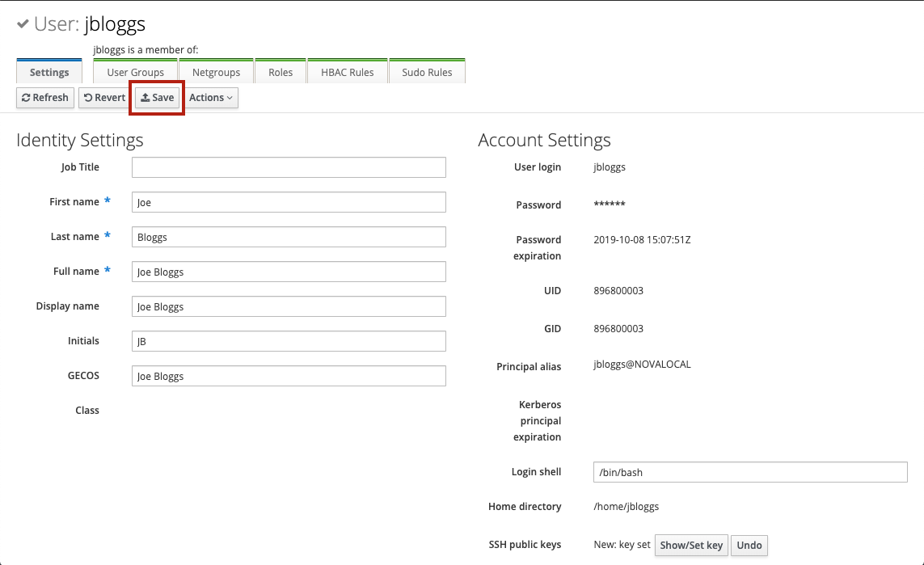The height and width of the screenshot is (565, 924).
Task: Switch to the Roles tab
Action: click(x=281, y=71)
